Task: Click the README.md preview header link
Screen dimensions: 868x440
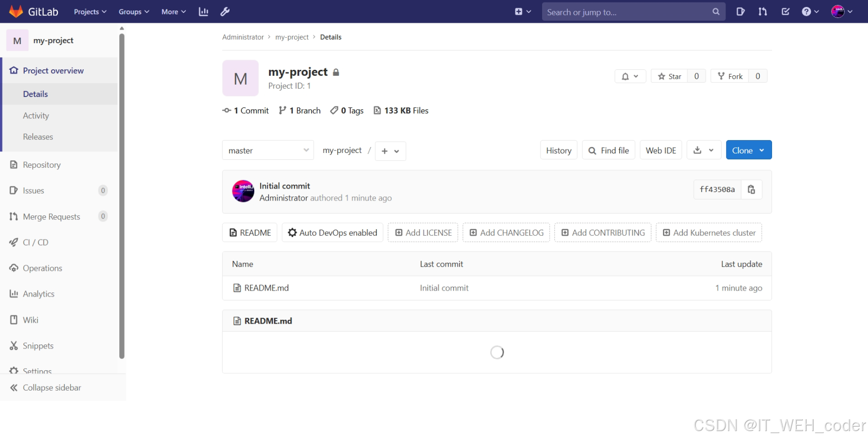Action: tap(268, 321)
